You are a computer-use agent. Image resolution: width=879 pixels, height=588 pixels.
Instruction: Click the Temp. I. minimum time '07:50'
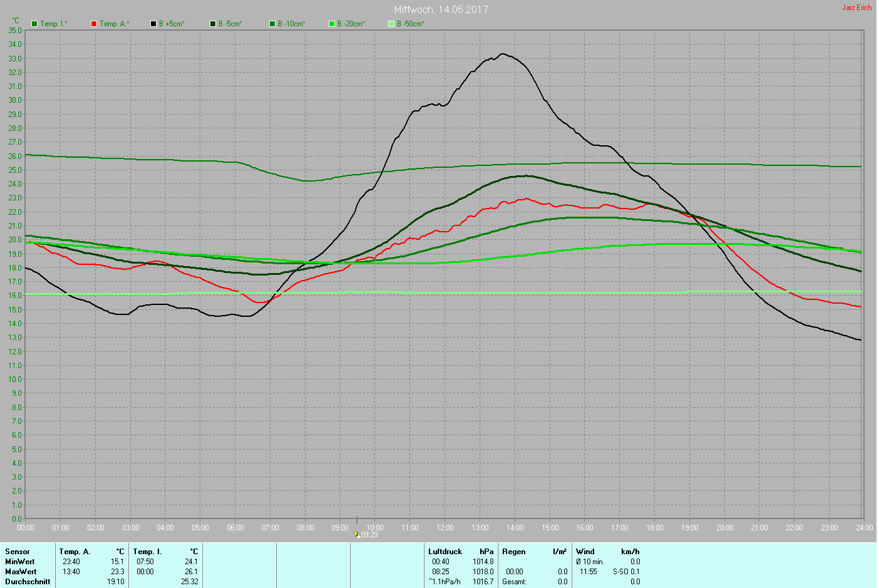click(145, 562)
